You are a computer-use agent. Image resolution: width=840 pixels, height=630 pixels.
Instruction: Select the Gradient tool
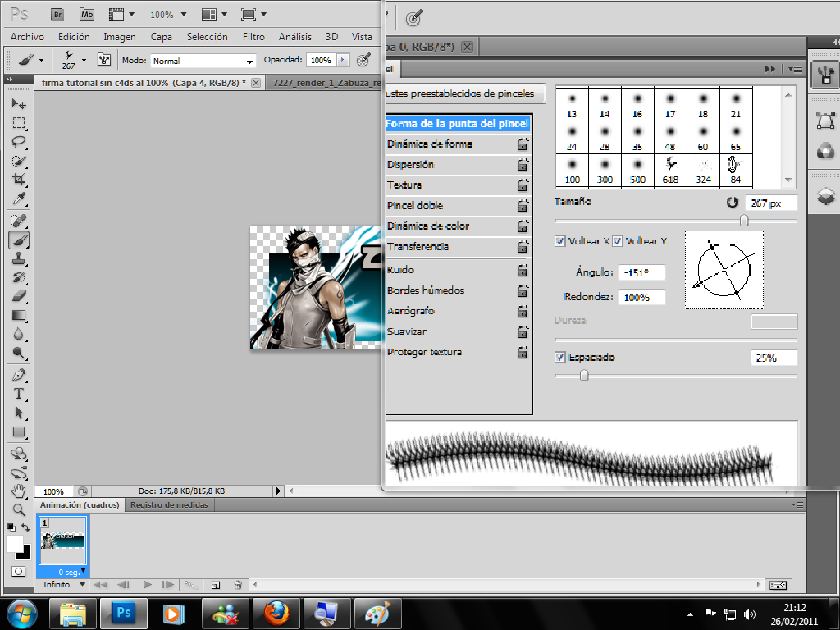coord(19,315)
